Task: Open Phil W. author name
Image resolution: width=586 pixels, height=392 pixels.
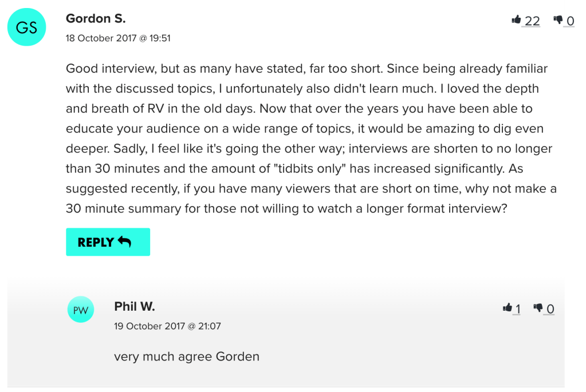Action: click(x=135, y=306)
